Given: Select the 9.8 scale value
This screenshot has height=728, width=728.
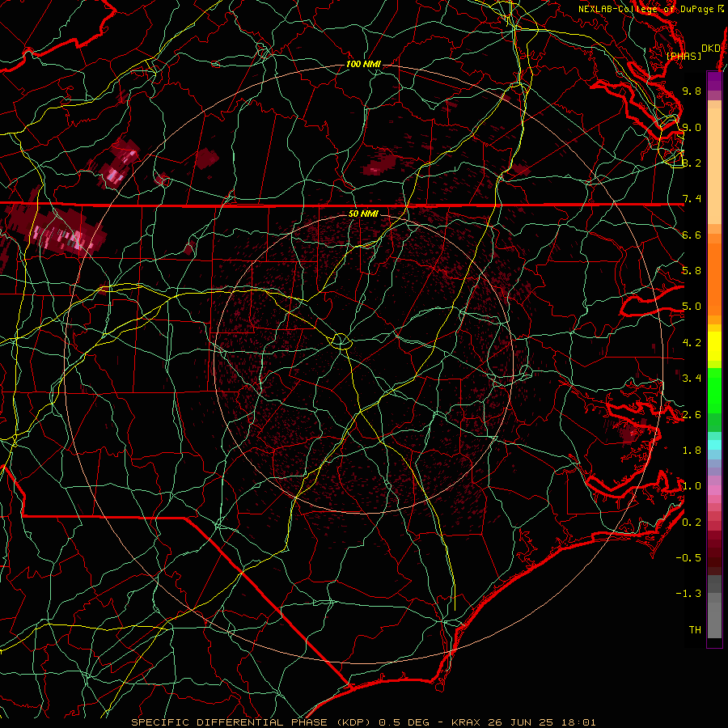Looking at the screenshot, I should tap(692, 91).
